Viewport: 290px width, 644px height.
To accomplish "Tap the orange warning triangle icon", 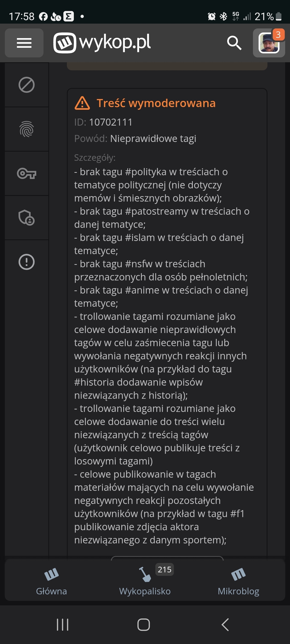I will coord(82,103).
